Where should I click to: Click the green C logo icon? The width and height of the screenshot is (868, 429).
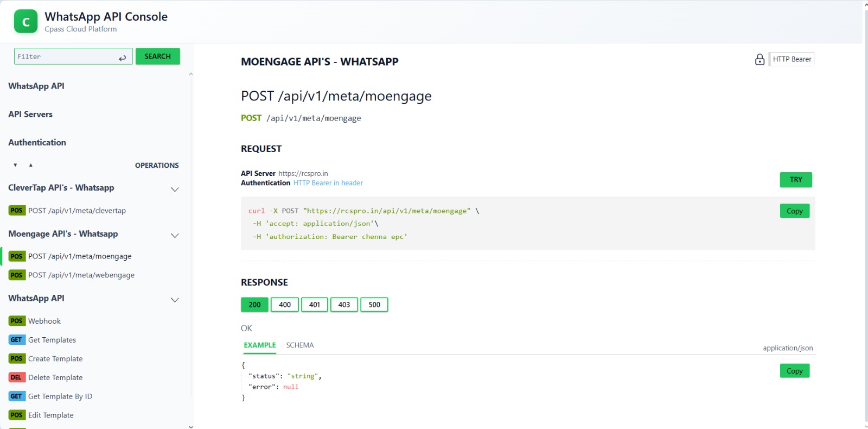pyautogui.click(x=25, y=22)
